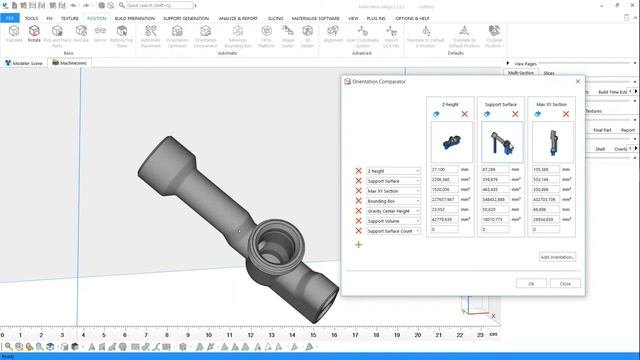640x360 pixels.
Task: Select the Rotate tool in the ribbon
Action: (34, 34)
